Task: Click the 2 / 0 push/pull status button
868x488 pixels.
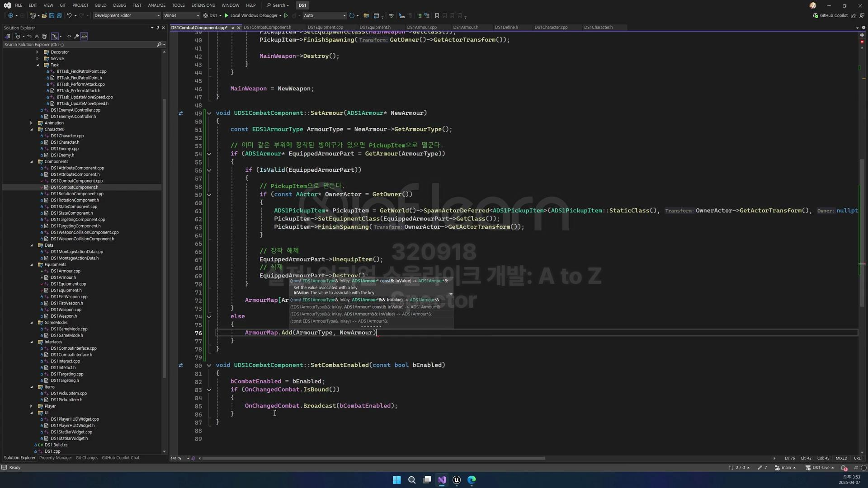Action: click(x=739, y=468)
